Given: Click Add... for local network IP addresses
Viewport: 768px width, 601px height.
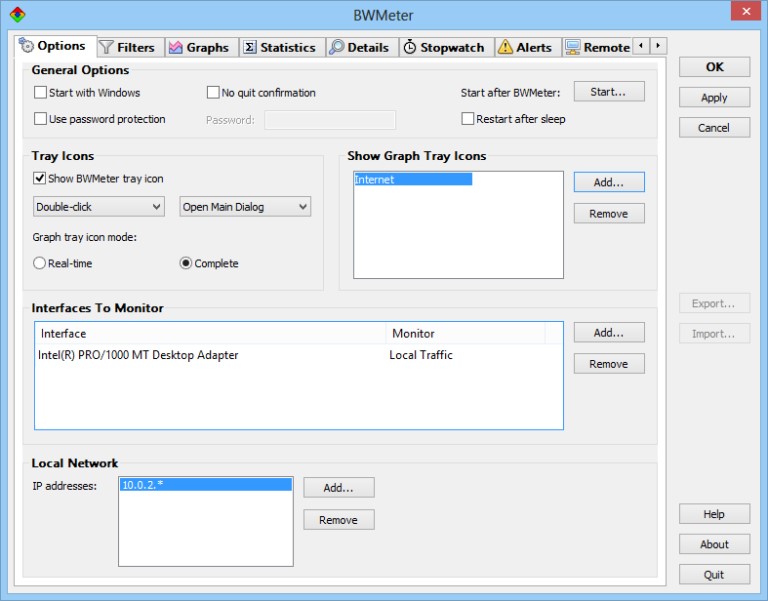Looking at the screenshot, I should [339, 488].
